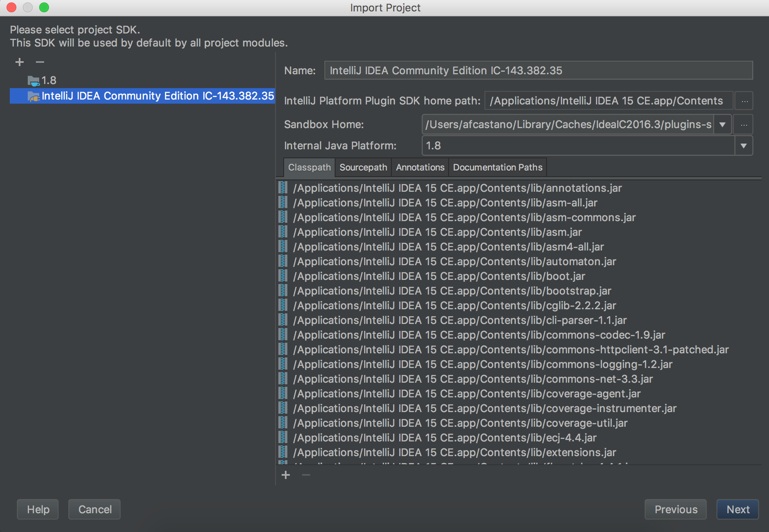Image resolution: width=769 pixels, height=532 pixels.
Task: Click the jar icon beside boot.jar
Action: (x=282, y=275)
